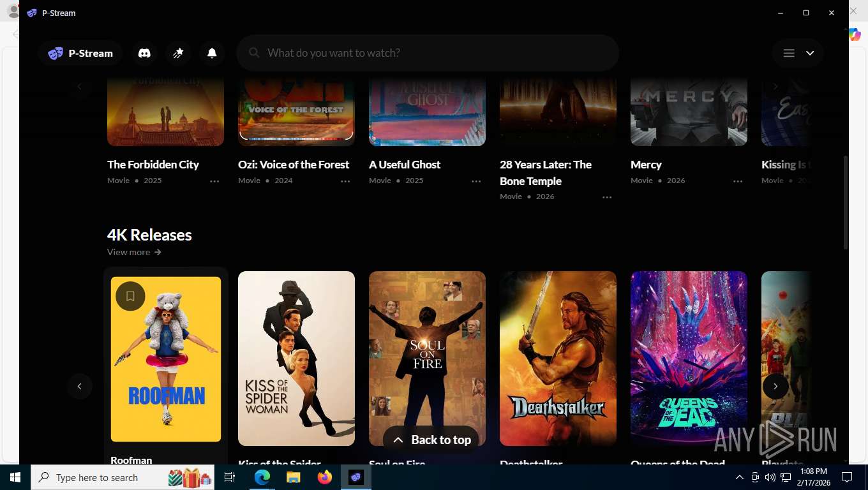Open Kiss of the Spider Woman poster
This screenshot has width=868, height=490.
pos(296,359)
